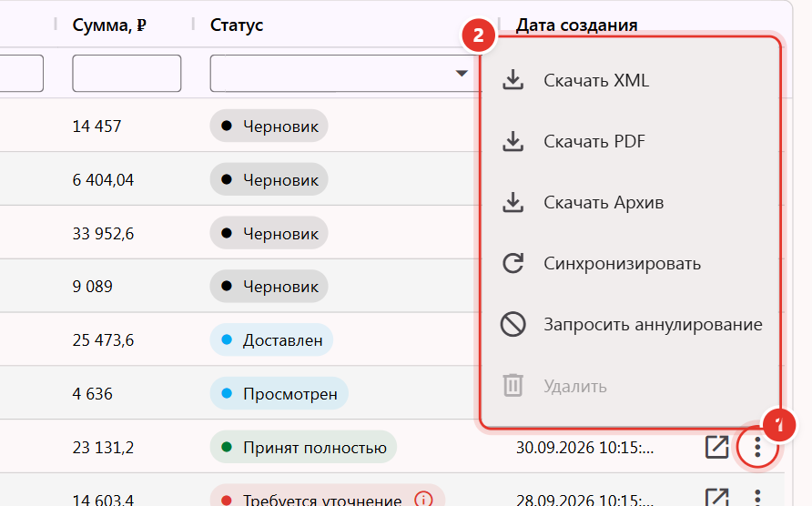Choose Скачать PDF from the menu
The width and height of the screenshot is (812, 506).
[x=630, y=141]
